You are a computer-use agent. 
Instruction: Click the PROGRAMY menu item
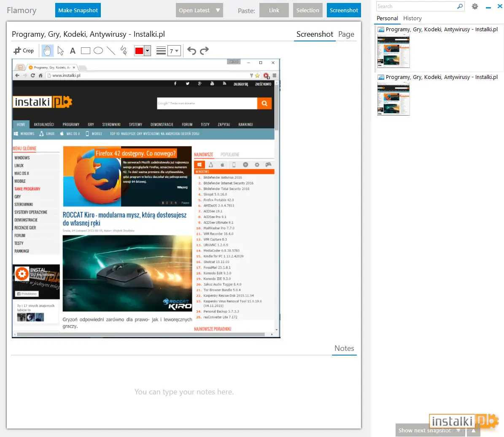pos(71,125)
